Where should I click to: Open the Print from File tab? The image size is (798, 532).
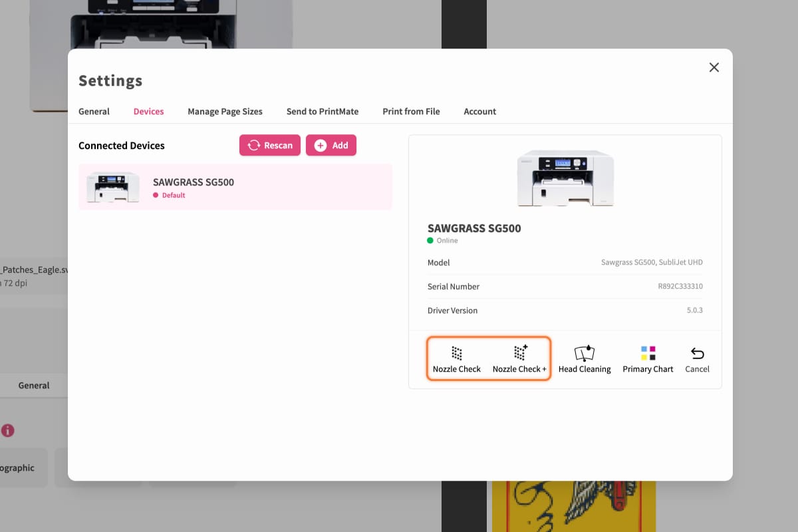tap(411, 111)
